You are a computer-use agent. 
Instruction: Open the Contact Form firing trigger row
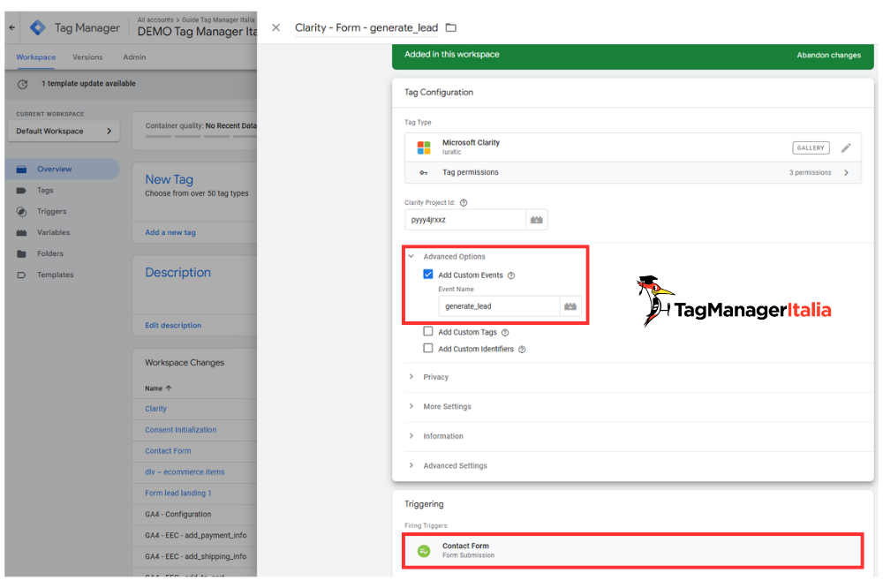633,551
